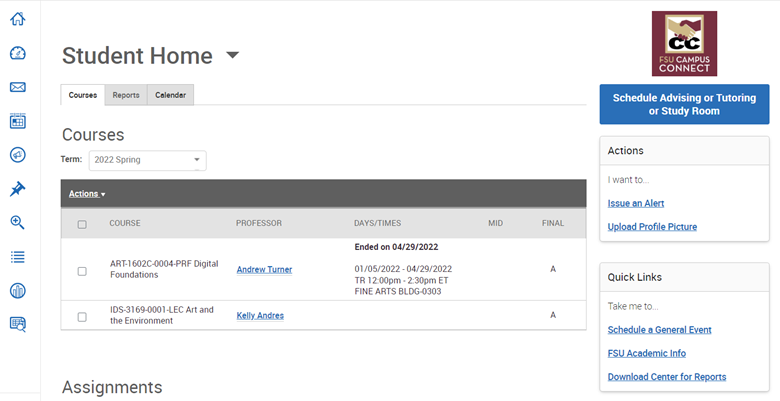Click the FSU Campus Connect logo
This screenshot has width=780, height=401.
pos(684,43)
